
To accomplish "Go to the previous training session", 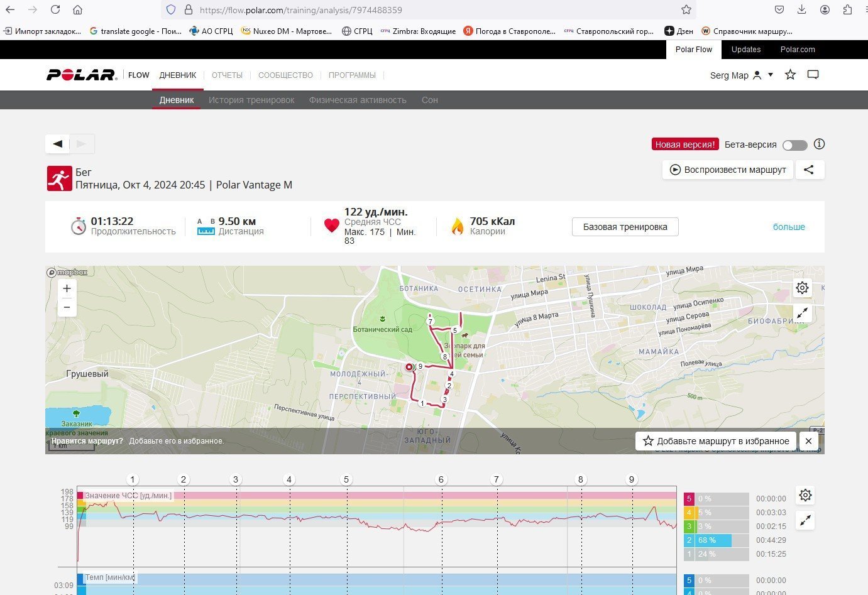I will pyautogui.click(x=57, y=144).
